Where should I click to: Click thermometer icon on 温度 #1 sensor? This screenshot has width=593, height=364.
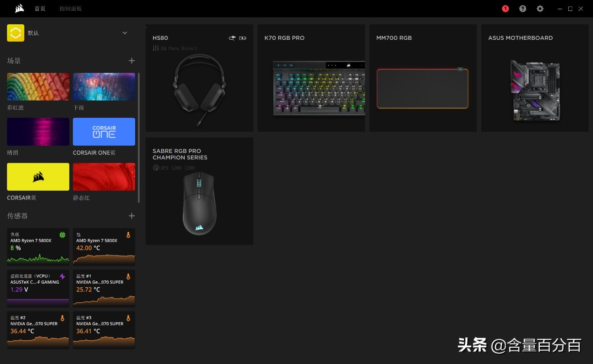pos(128,276)
